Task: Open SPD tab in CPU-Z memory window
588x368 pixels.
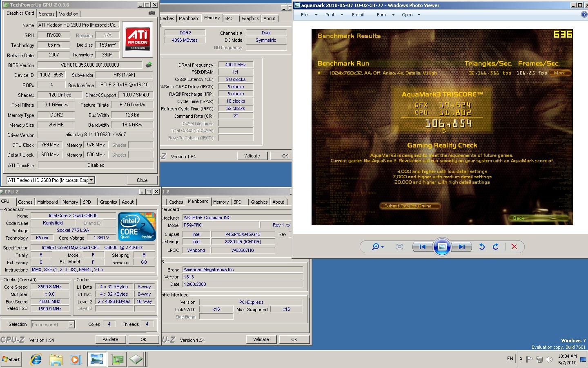Action: pos(229,18)
